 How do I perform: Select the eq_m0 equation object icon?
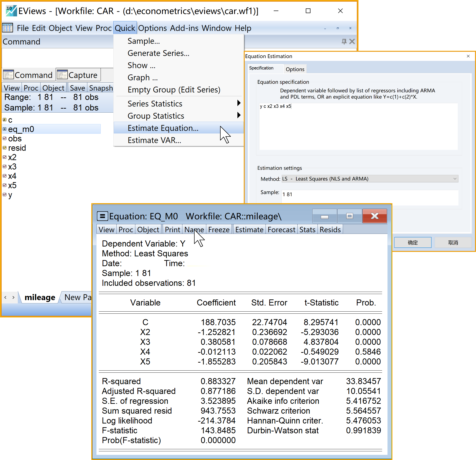5,129
